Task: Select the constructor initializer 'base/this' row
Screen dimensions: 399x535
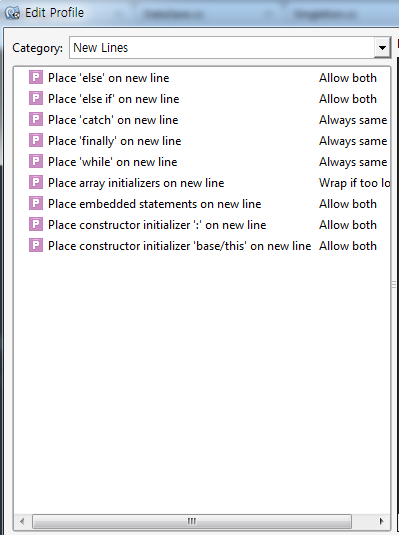Action: coord(203,246)
